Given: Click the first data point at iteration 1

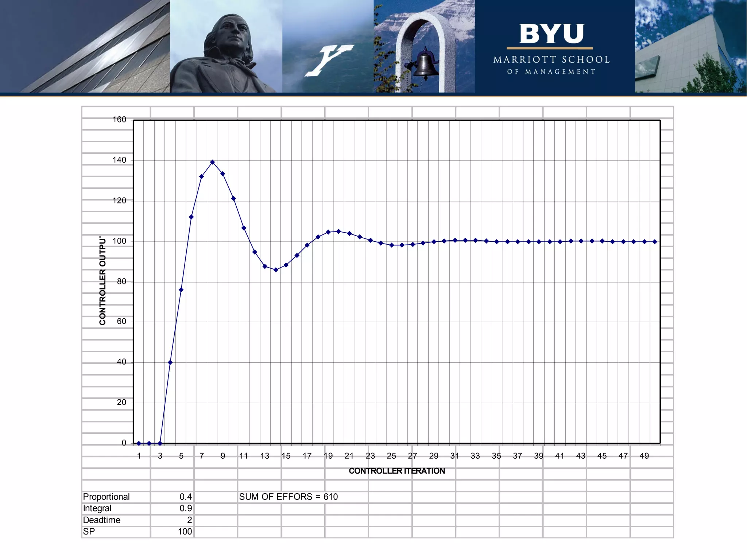Looking at the screenshot, I should click(139, 443).
